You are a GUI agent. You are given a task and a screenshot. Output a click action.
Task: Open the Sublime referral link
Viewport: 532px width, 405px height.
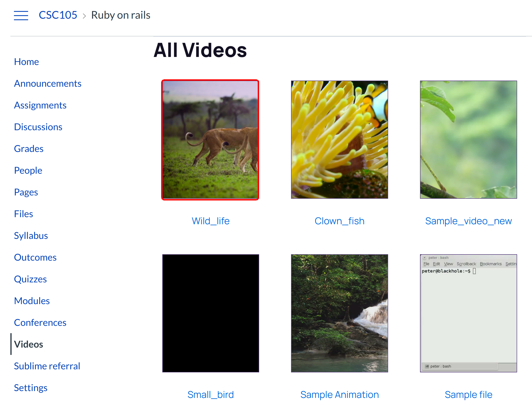pos(47,366)
